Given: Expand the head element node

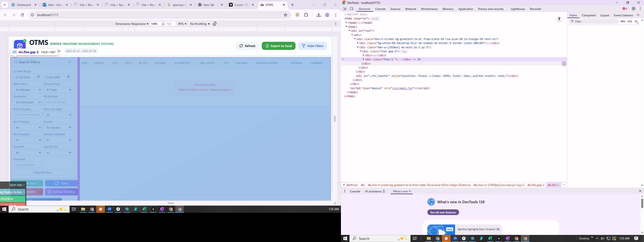Looking at the screenshot, I should pos(346,23).
